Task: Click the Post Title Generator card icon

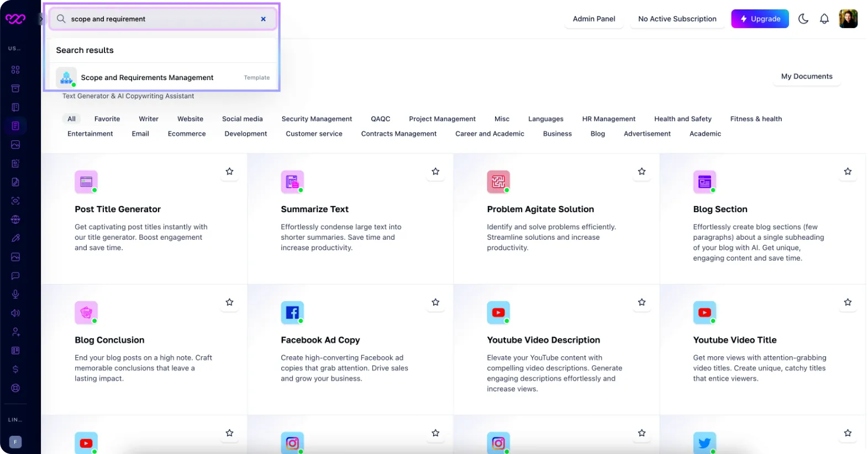Action: point(86,182)
